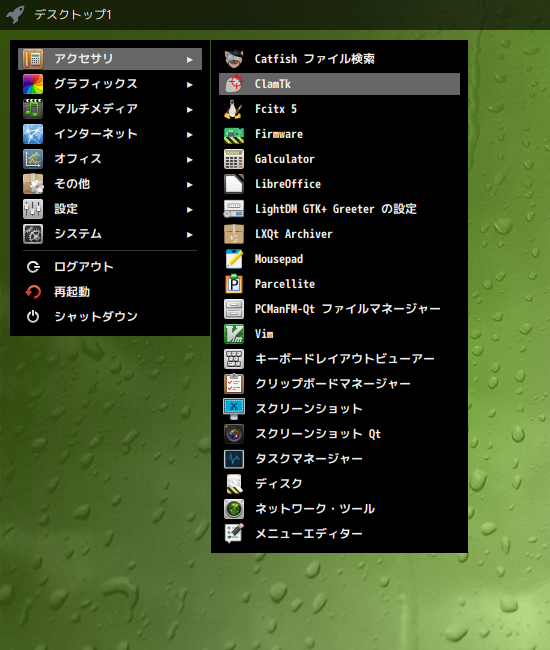Click the Fcitx 5 penguin icon
The height and width of the screenshot is (650, 550).
coord(234,109)
